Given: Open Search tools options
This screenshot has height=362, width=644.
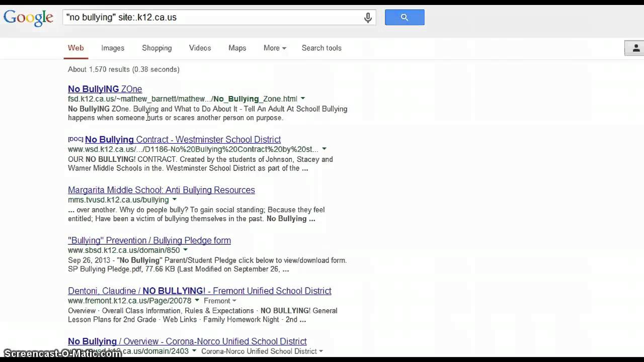Looking at the screenshot, I should coord(321,48).
